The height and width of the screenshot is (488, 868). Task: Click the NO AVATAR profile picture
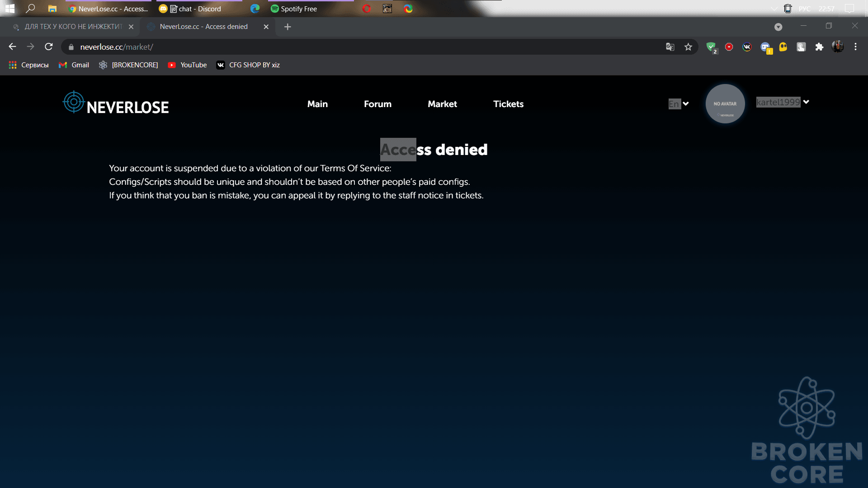[x=725, y=103]
